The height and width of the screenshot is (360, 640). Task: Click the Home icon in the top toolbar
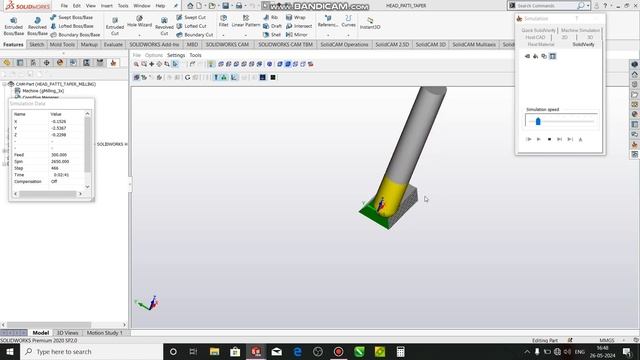click(190, 6)
